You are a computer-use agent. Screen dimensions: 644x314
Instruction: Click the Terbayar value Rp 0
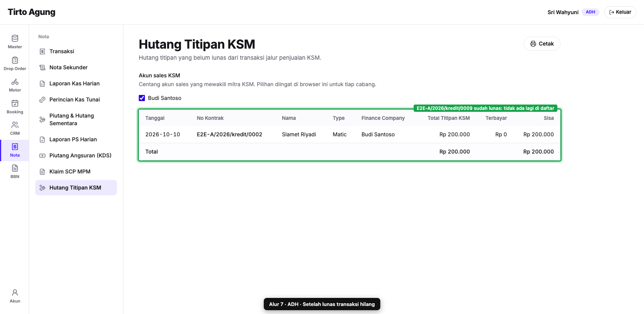pos(501,134)
